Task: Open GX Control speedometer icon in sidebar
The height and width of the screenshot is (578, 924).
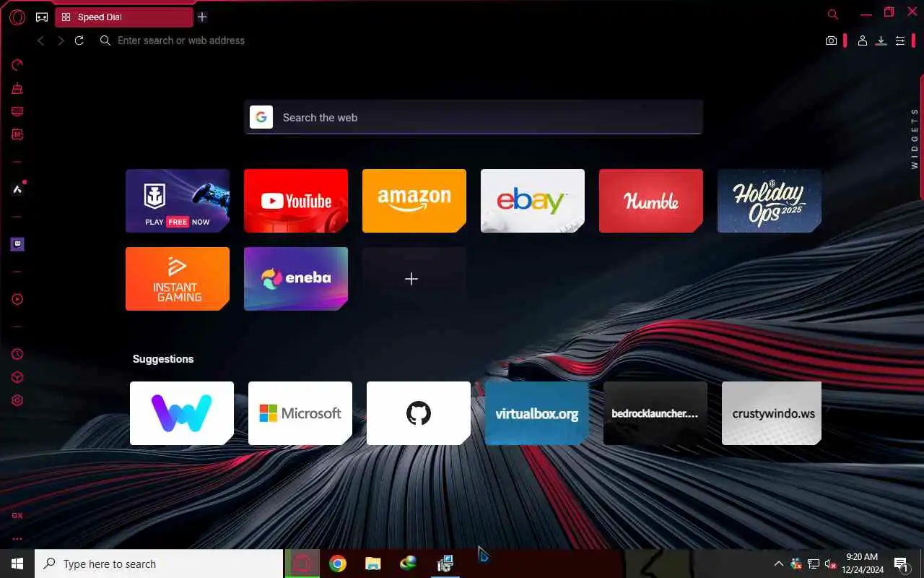Action: point(17,65)
